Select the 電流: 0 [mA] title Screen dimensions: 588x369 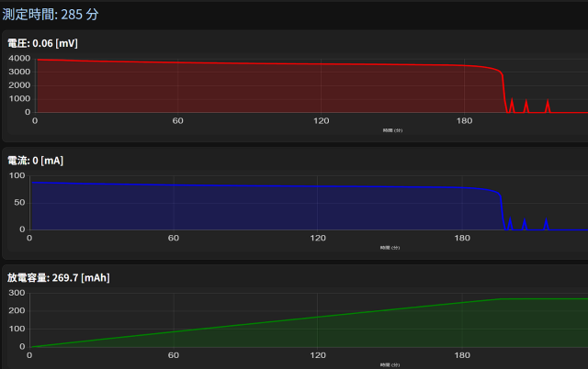click(x=35, y=161)
